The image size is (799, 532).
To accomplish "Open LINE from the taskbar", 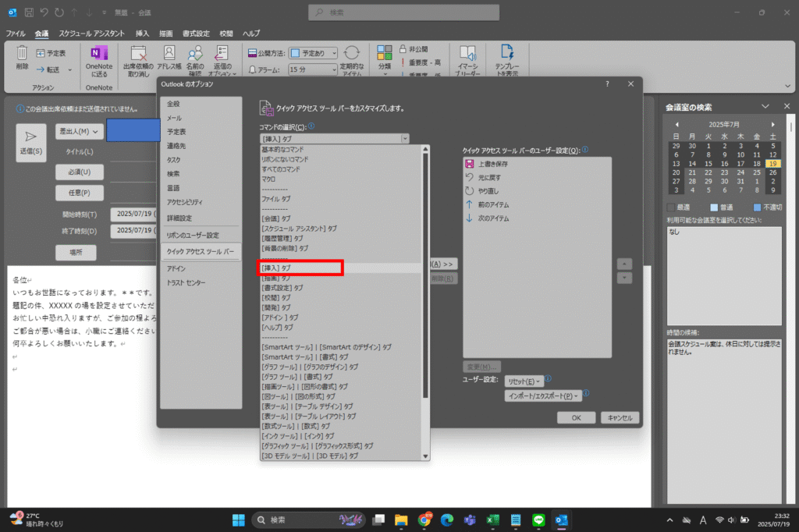I will point(538,520).
